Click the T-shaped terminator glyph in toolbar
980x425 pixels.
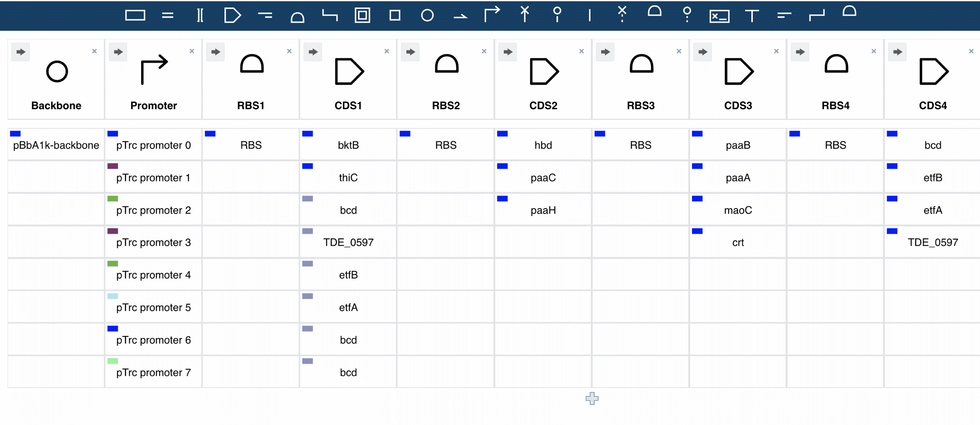point(751,16)
